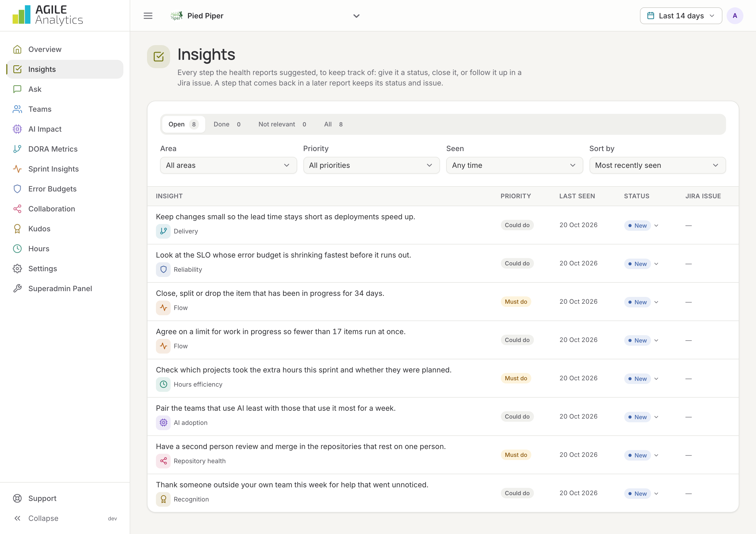Go to Sprint Insights in sidebar

[65, 169]
